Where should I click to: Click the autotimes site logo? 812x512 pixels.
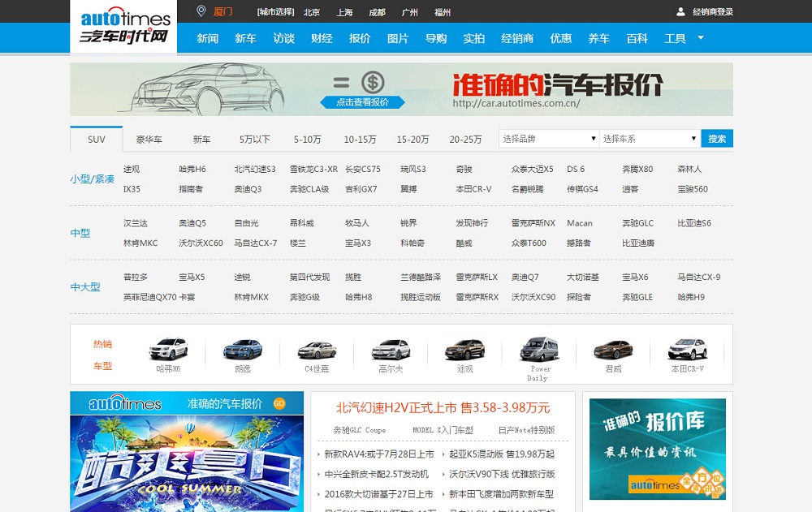tap(123, 26)
